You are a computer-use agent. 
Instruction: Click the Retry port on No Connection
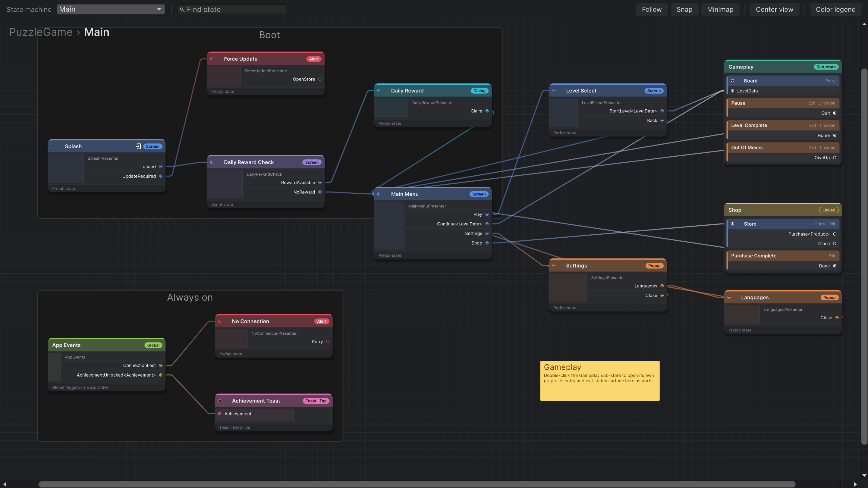pos(328,342)
